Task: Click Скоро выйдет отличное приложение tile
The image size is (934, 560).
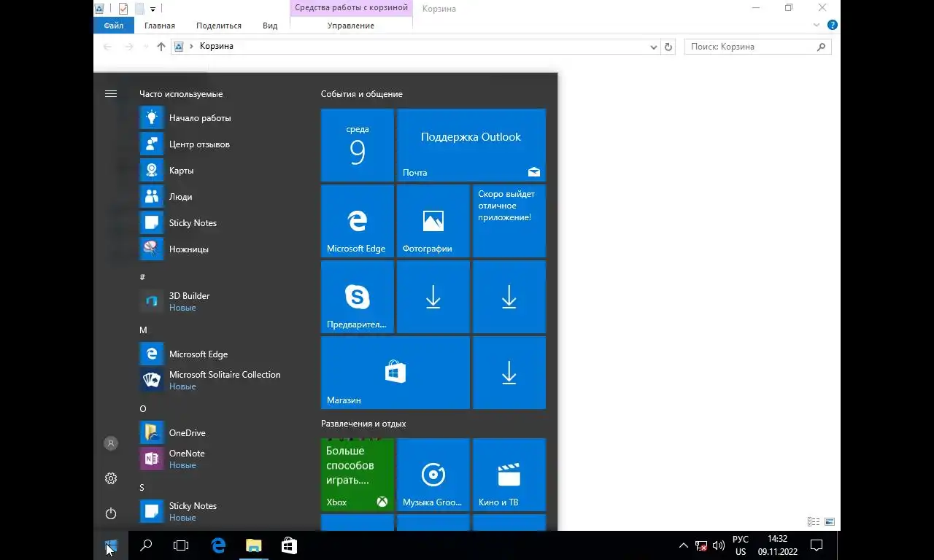Action: 509,221
